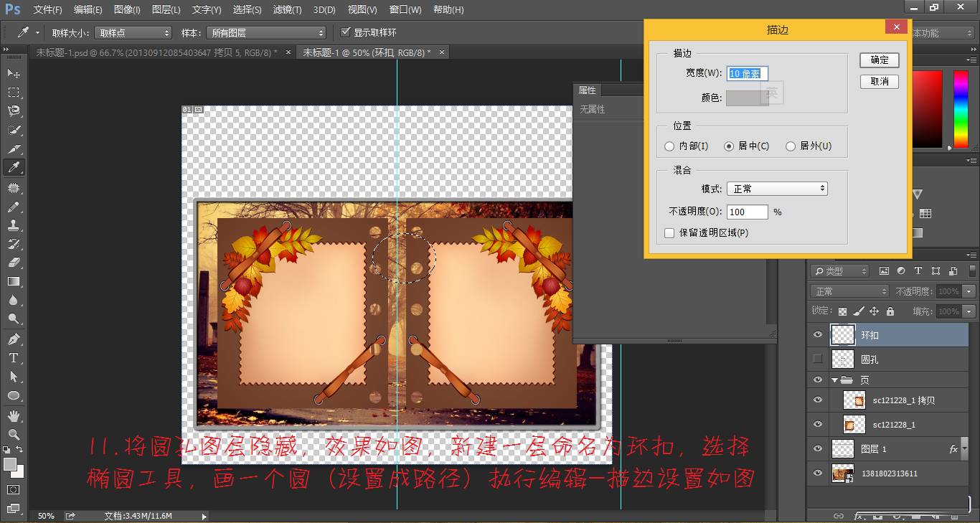
Task: Open layer 不透明度 slider arrow
Action: (x=970, y=291)
